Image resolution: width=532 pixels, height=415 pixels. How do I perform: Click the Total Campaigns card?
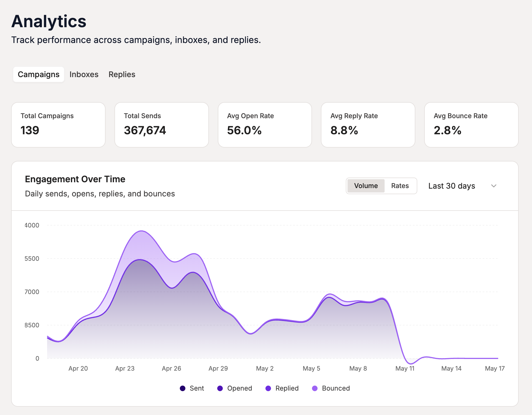(58, 125)
